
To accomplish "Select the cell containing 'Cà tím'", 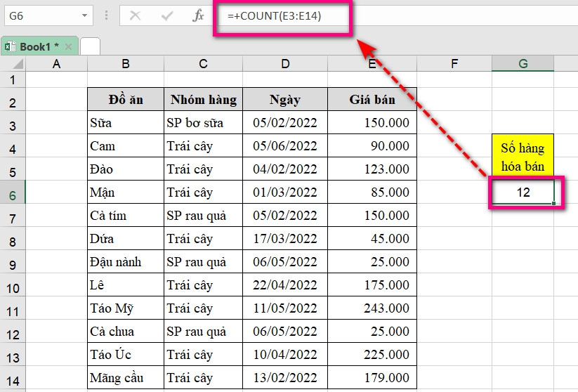I will pyautogui.click(x=126, y=216).
